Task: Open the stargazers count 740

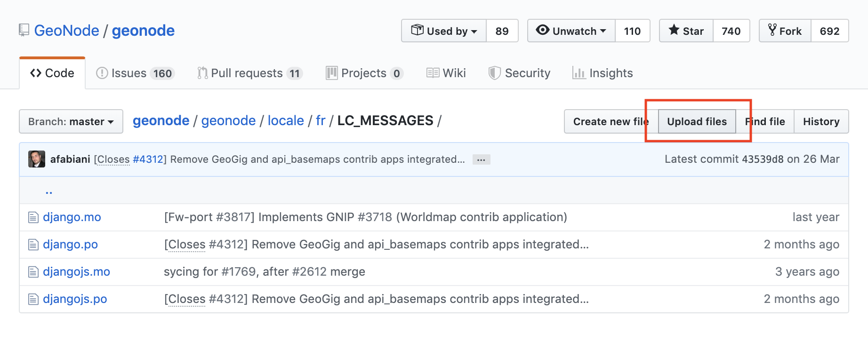Action: point(731,31)
